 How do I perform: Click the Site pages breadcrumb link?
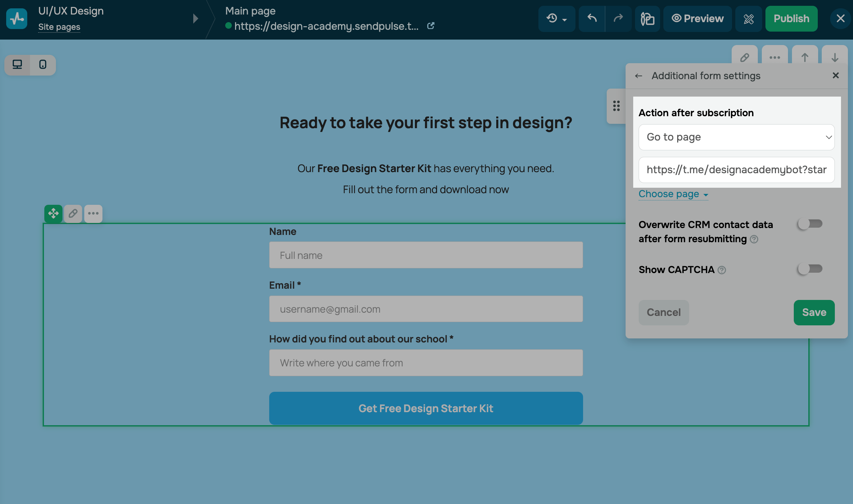point(59,27)
